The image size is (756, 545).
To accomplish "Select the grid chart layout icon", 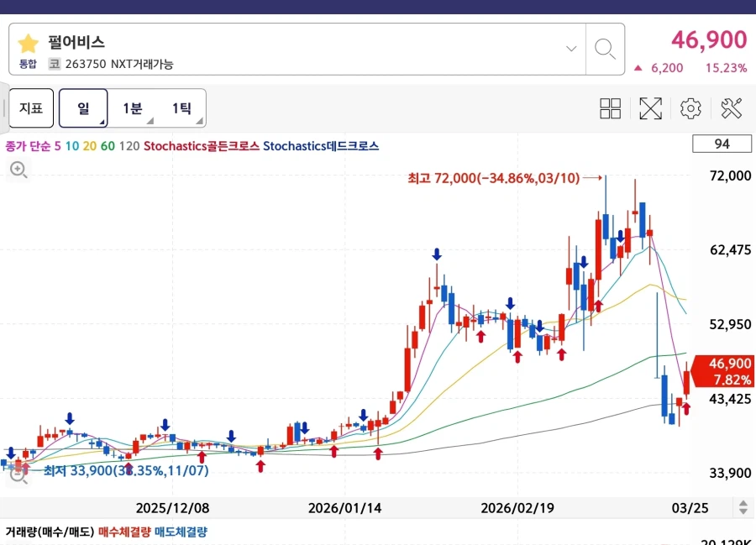I will pyautogui.click(x=611, y=107).
